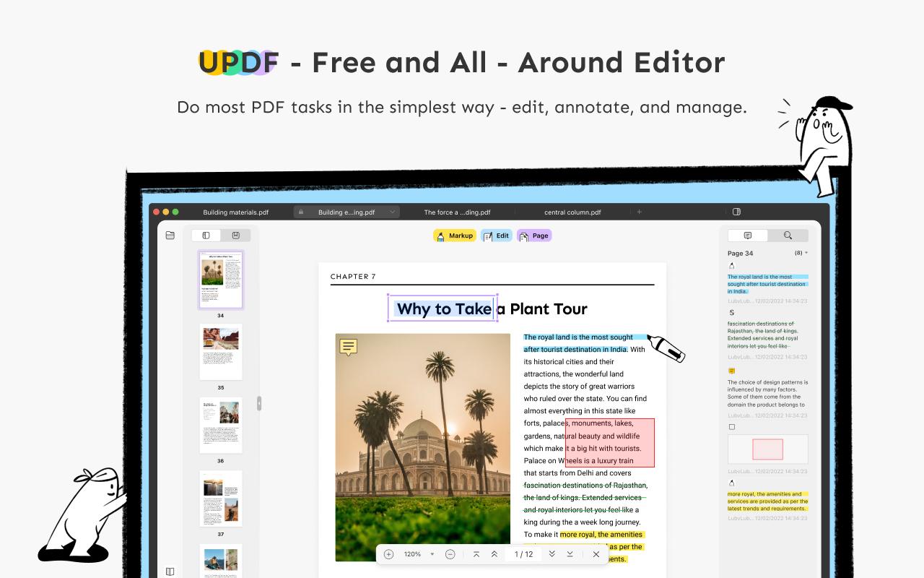Select page 34 thumbnail
Screen dimensions: 924x578
coord(221,280)
